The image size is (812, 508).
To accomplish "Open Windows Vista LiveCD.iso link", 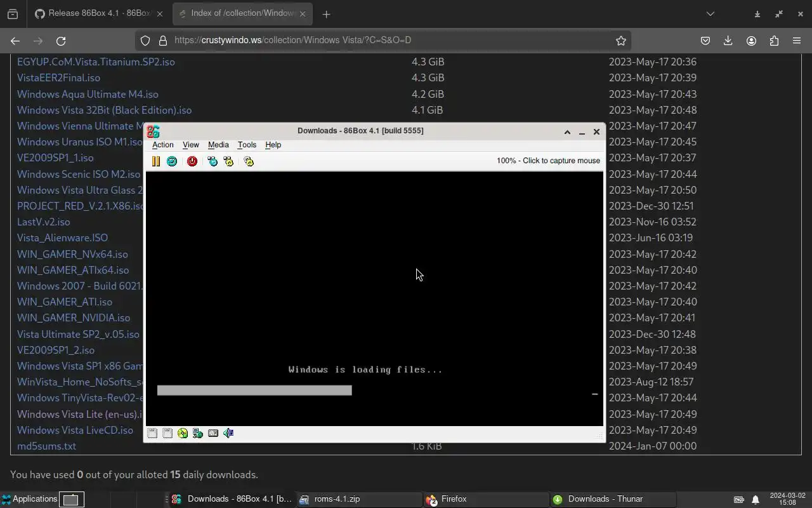I will [x=75, y=430].
